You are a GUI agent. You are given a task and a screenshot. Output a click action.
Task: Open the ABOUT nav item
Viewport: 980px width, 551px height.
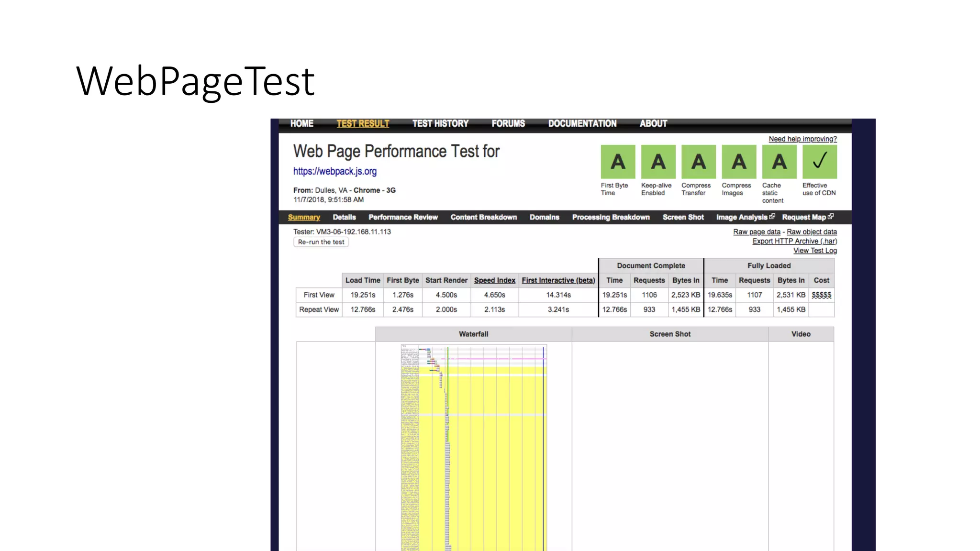pyautogui.click(x=653, y=124)
